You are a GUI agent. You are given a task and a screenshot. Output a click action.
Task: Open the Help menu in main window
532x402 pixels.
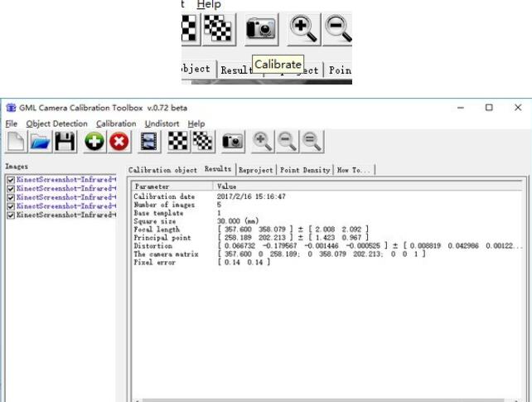tap(196, 124)
